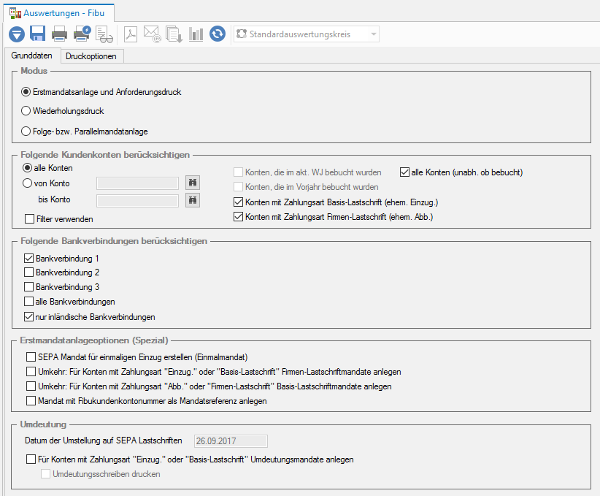Click the print preview glasses icon
The width and height of the screenshot is (600, 496).
[104, 34]
